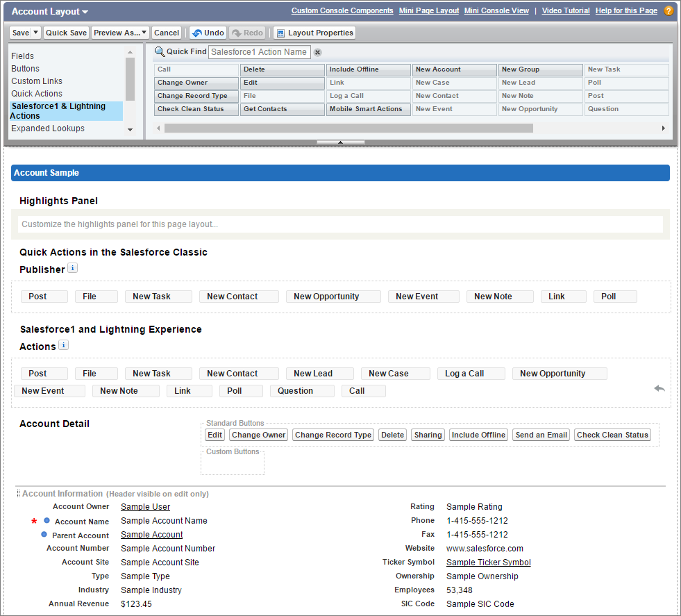Select Include Offline in the palette
This screenshot has width=681, height=616.
tap(369, 70)
